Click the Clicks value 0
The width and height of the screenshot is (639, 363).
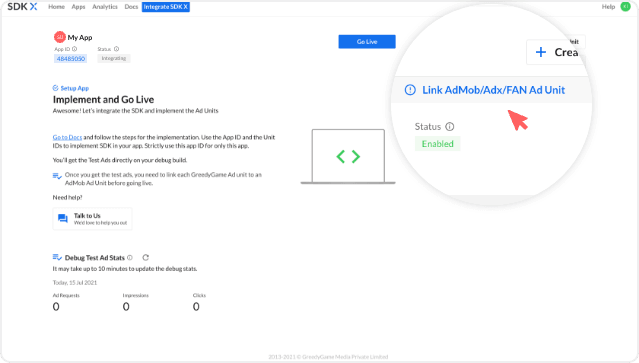click(196, 307)
